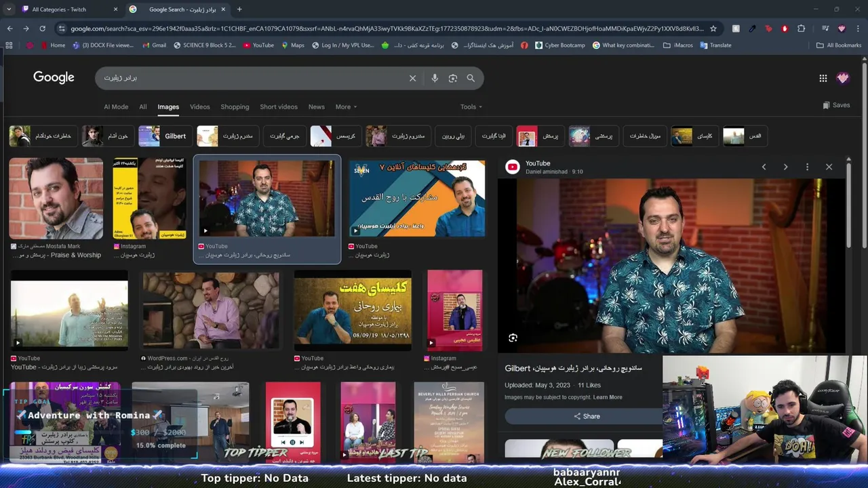Screen dimensions: 868x488
Task: Open the WordPress.com stone wall thumbnail
Action: tap(211, 310)
